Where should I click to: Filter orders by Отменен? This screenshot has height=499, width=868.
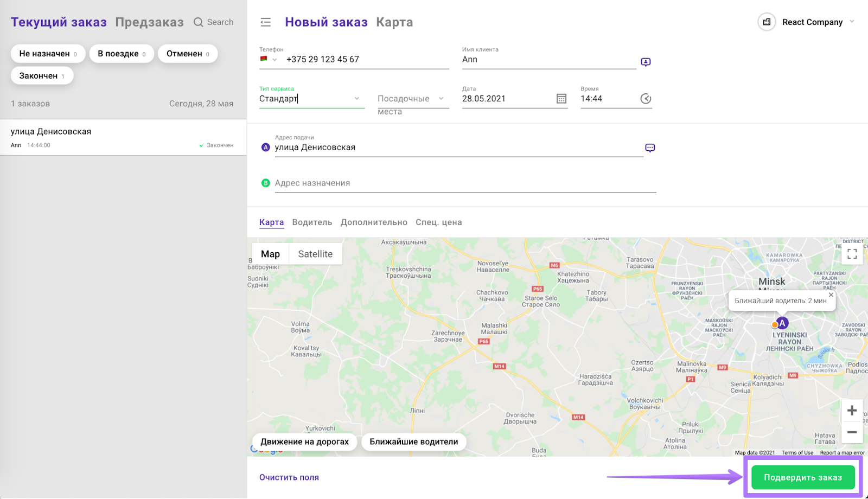tap(188, 54)
